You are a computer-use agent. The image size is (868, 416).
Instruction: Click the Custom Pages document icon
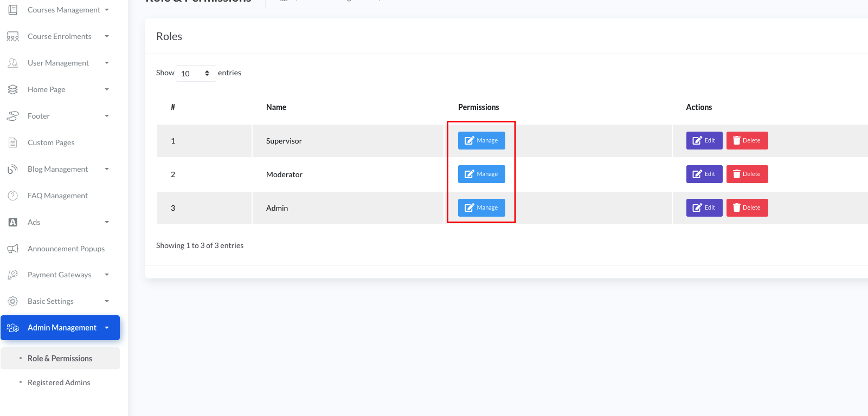(x=12, y=142)
